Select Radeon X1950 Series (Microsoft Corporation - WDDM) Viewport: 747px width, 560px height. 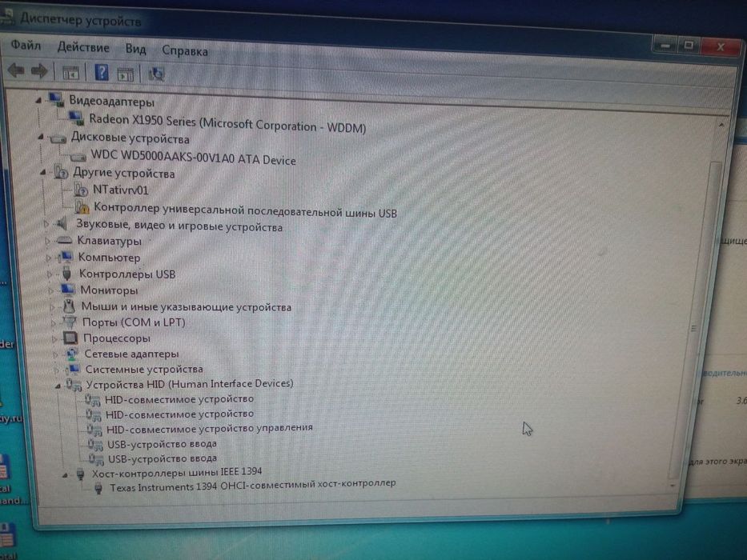point(227,123)
